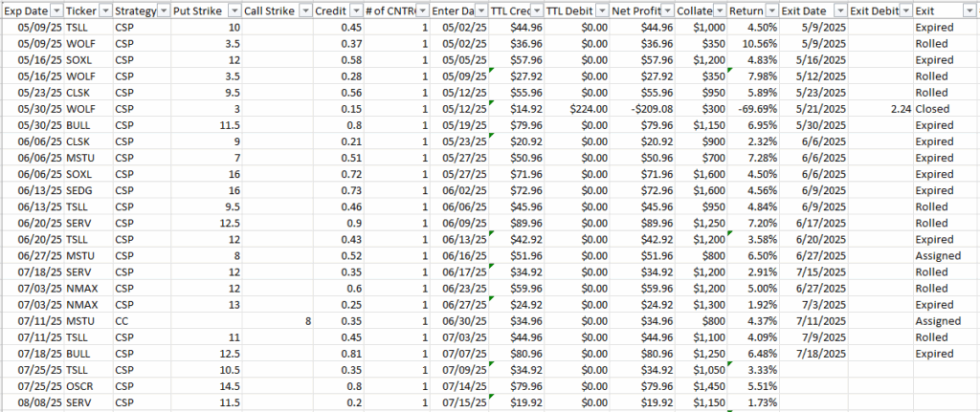Select the 5/12/2025 exit date cell

[x=814, y=76]
